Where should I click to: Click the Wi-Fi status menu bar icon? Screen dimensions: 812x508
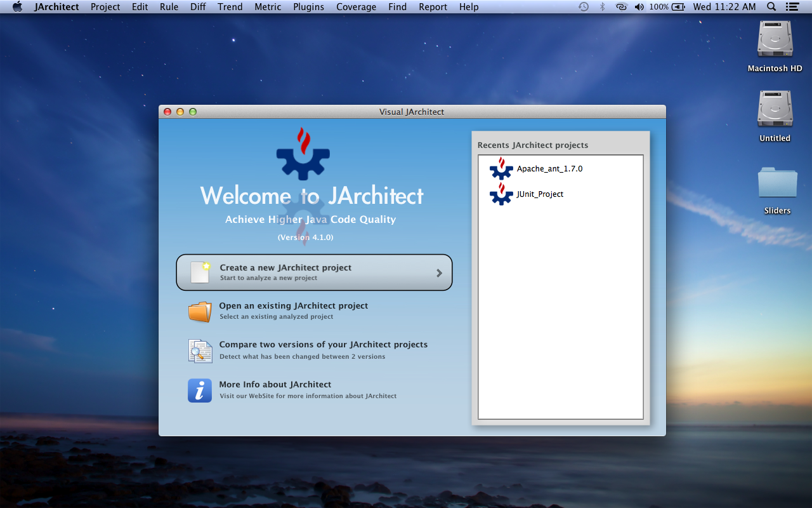pos(621,7)
